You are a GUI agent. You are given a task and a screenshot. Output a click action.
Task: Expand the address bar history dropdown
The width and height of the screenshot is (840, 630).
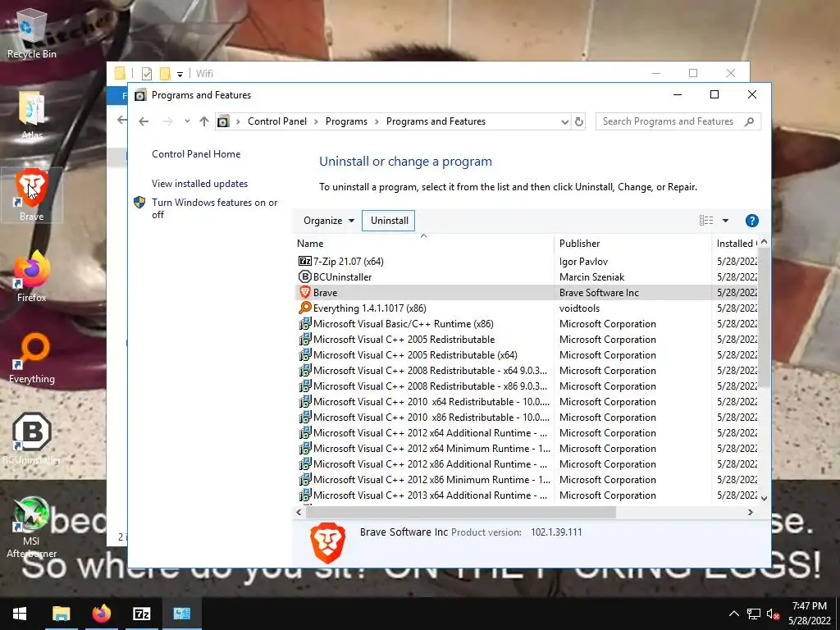pyautogui.click(x=564, y=121)
